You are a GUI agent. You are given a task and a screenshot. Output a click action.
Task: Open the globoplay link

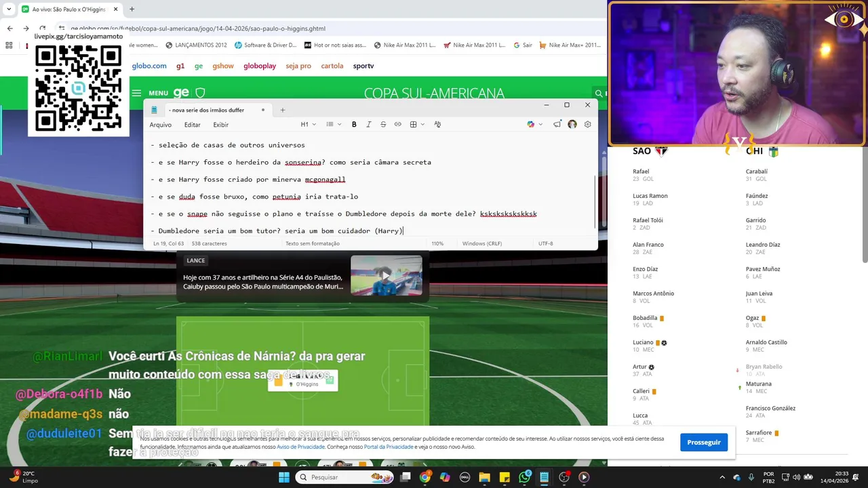[x=260, y=66]
